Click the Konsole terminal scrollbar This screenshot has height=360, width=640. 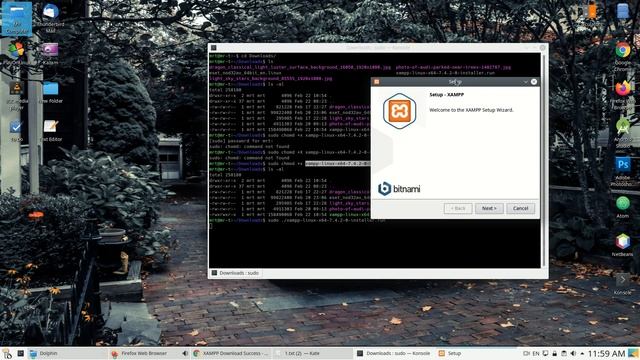click(543, 160)
